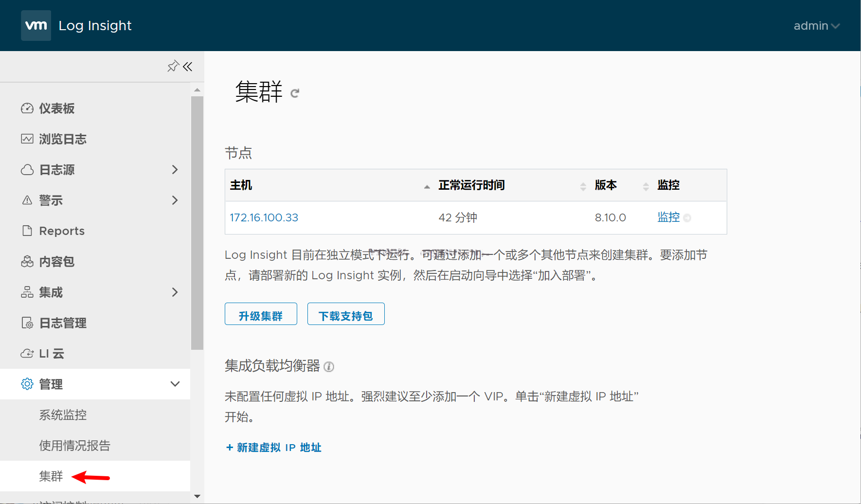Screen dimensions: 861x504
Task: Pin the sidebar navigation panel
Action: tap(173, 66)
